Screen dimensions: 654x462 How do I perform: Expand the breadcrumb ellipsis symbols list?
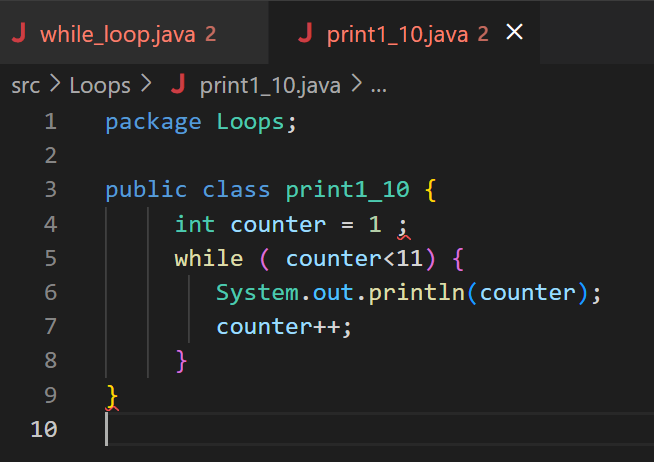tap(379, 88)
